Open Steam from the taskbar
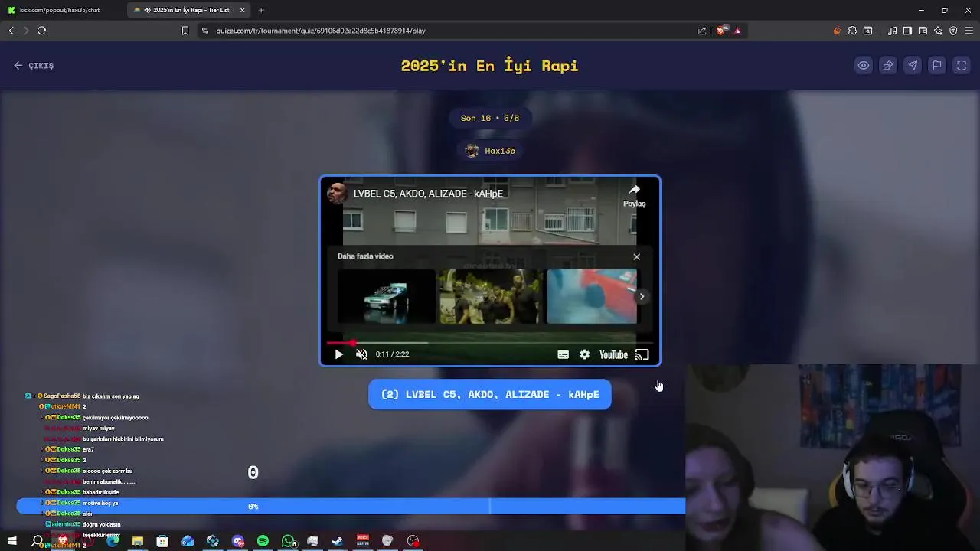Viewport: 980px width, 551px height. click(x=338, y=541)
